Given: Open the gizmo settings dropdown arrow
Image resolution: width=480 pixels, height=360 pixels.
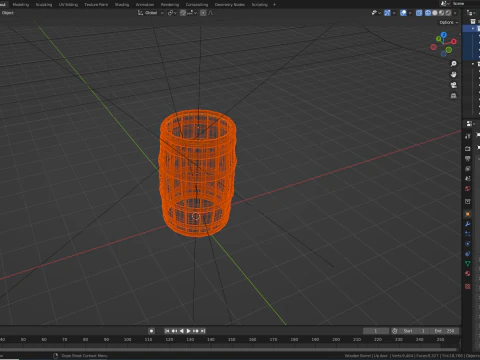Looking at the screenshot, I should pyautogui.click(x=394, y=13).
